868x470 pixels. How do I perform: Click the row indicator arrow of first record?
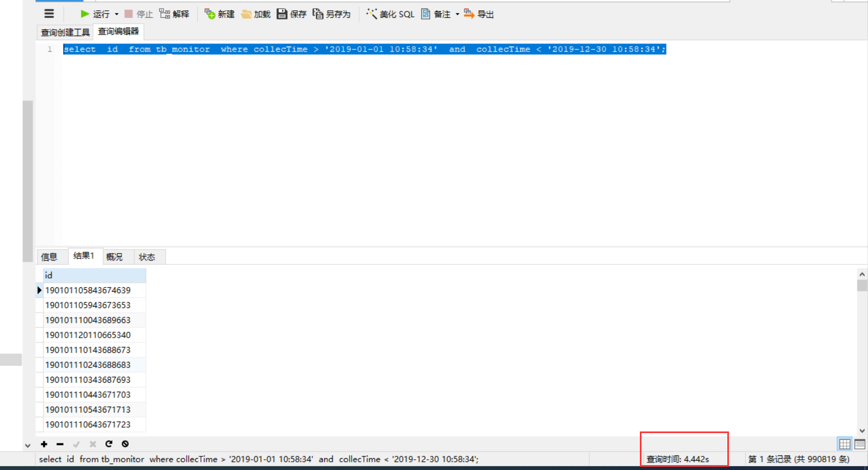coord(39,290)
